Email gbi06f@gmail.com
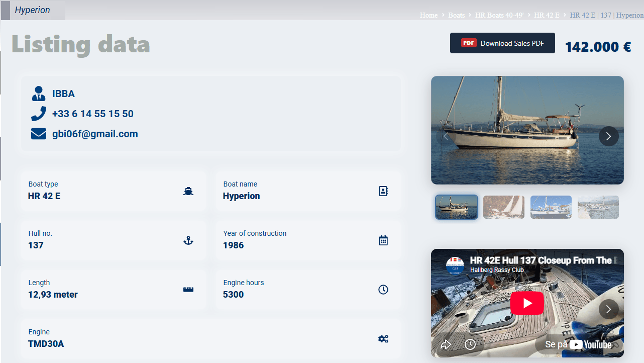 [x=95, y=134]
